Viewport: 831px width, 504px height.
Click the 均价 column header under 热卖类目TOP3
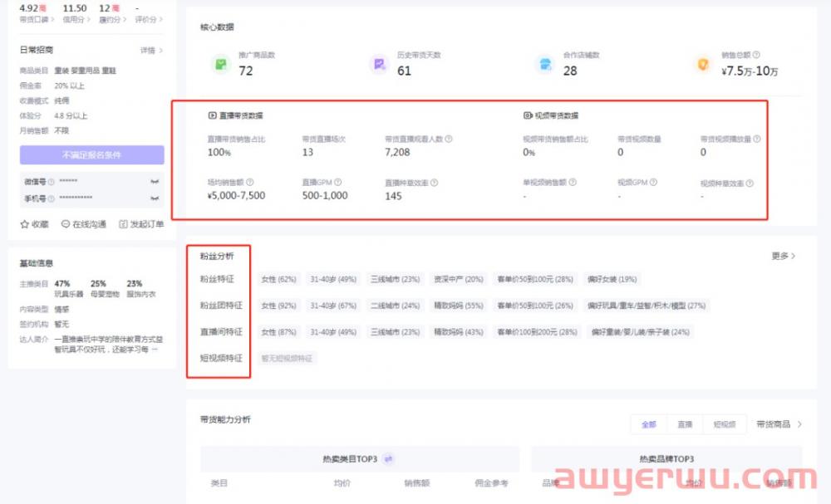[x=342, y=482]
